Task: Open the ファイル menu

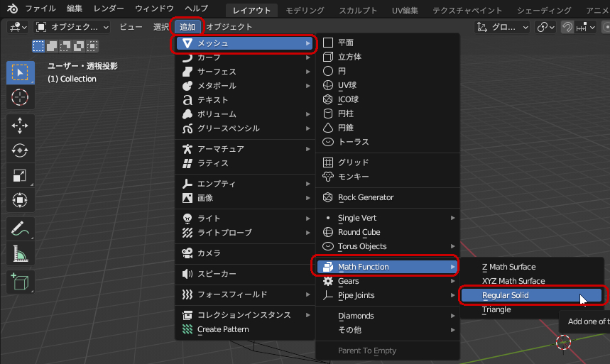Action: pos(40,9)
